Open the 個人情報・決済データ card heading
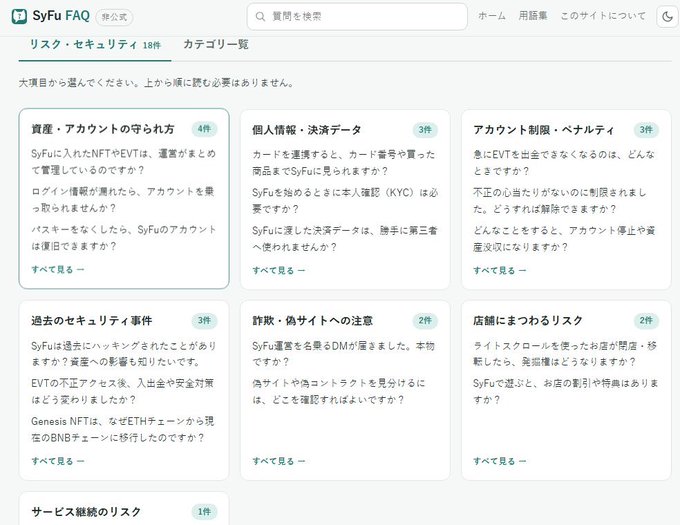The height and width of the screenshot is (525, 680). click(307, 130)
